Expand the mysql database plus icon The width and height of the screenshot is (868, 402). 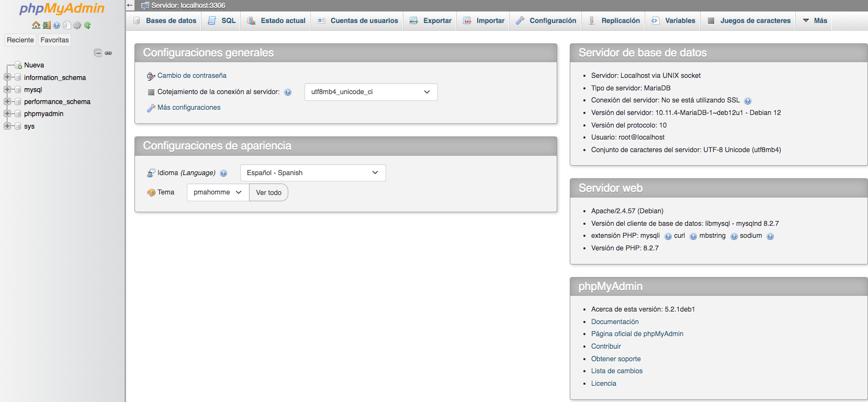(x=7, y=89)
